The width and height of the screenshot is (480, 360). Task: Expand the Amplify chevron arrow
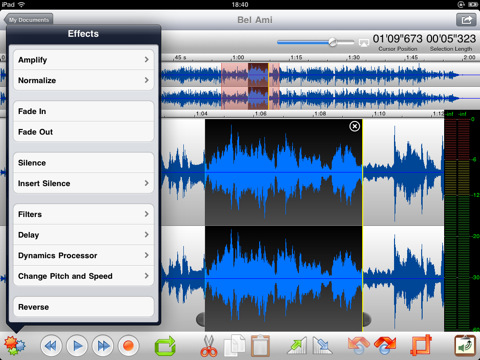[146, 60]
